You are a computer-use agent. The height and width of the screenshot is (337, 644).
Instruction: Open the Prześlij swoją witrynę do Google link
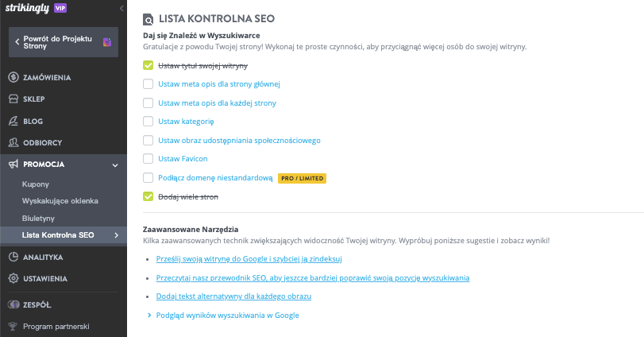[249, 259]
